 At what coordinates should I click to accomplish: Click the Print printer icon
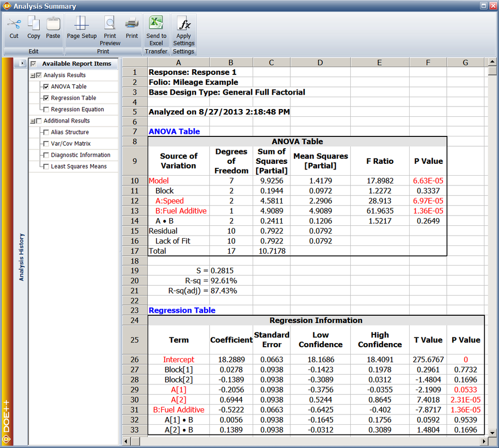(132, 24)
